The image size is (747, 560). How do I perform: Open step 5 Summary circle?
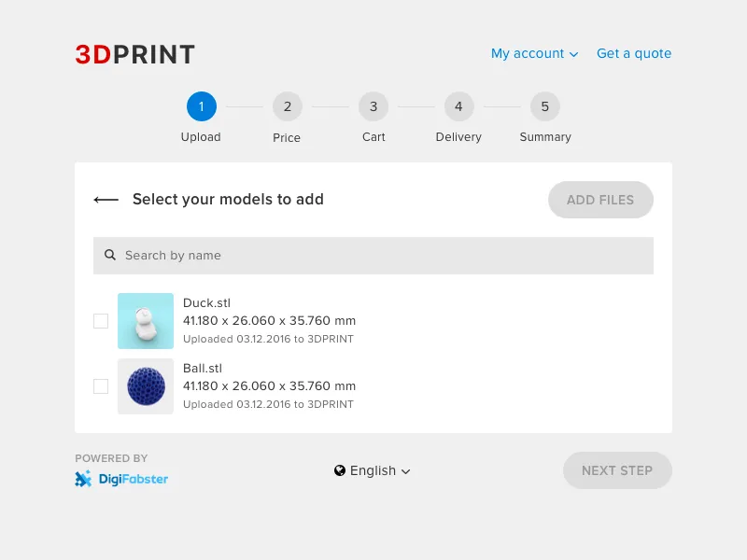pos(545,106)
